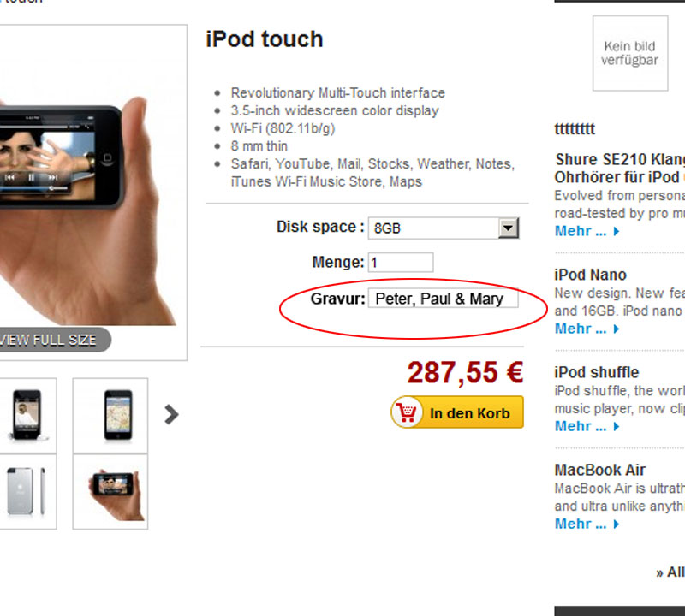Open Mehr link under MacBook Air
This screenshot has width=685, height=616.
587,524
